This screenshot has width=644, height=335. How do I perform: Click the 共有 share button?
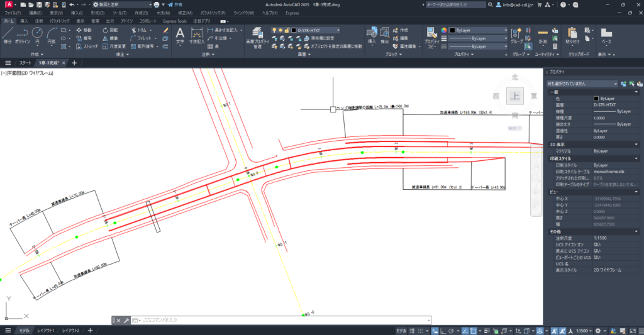[x=174, y=4]
